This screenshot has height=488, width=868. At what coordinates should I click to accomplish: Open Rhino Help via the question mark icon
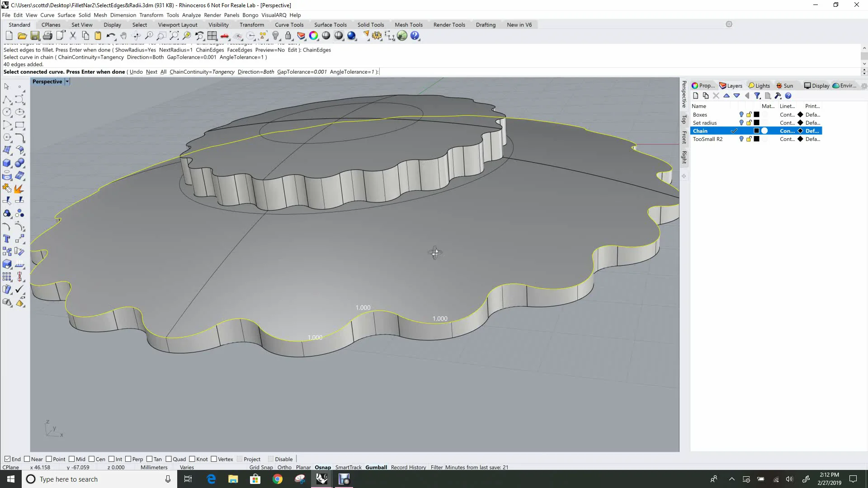[415, 36]
